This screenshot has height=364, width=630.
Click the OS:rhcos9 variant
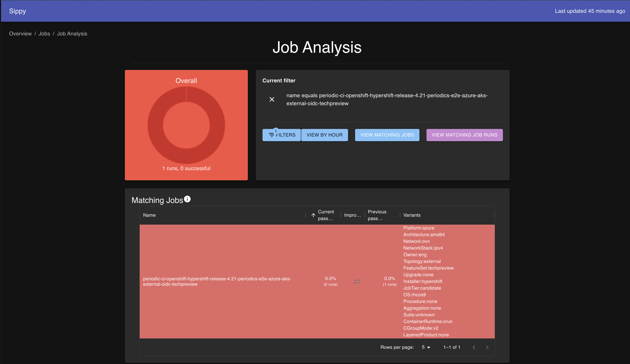(x=414, y=295)
